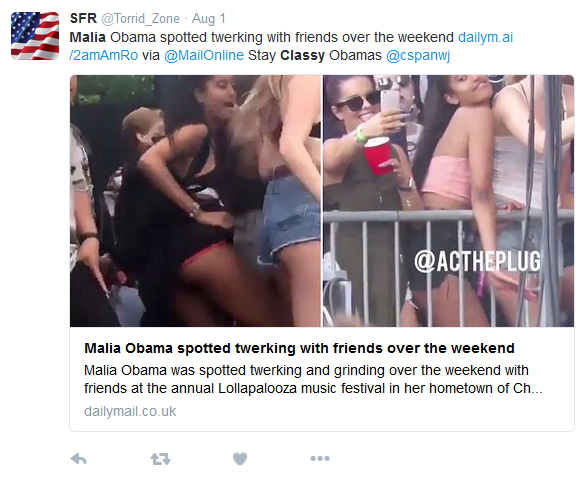Follow the dailym.ai shortened link
The height and width of the screenshot is (478, 587).
click(486, 37)
